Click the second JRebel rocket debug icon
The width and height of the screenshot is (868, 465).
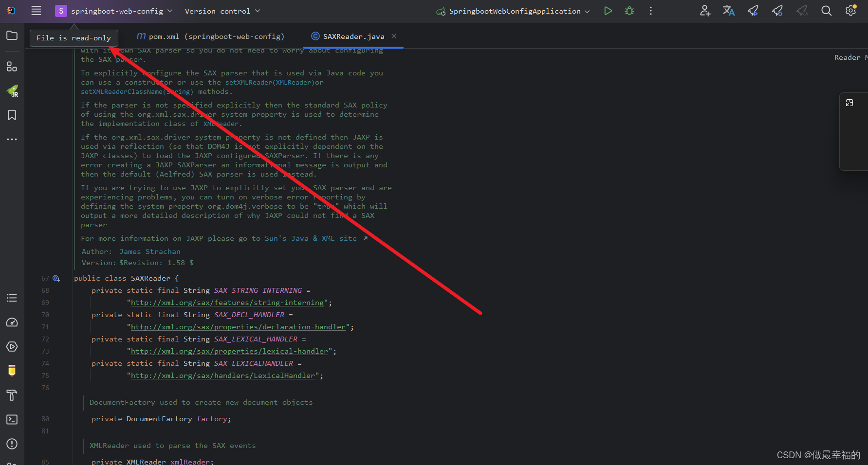777,11
